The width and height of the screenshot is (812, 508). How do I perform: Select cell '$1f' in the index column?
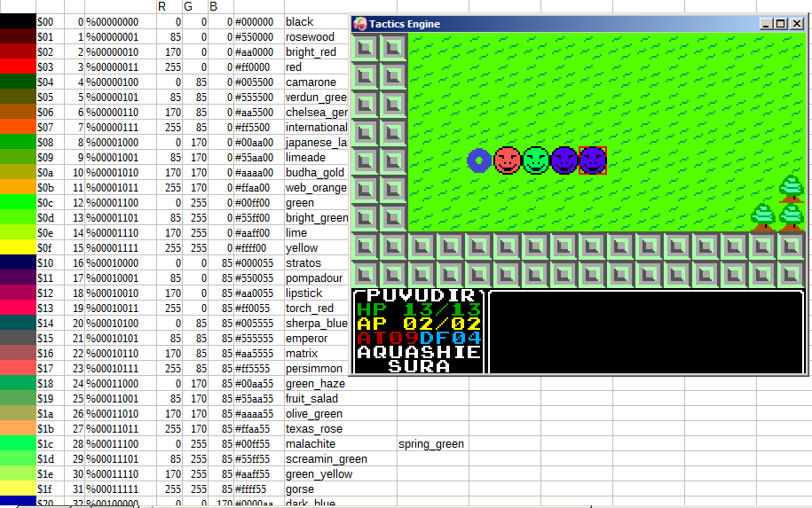coord(51,488)
